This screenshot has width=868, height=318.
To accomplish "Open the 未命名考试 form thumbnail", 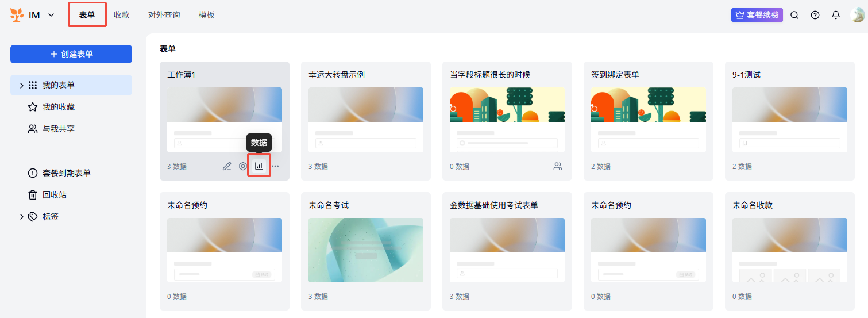I will (365, 250).
